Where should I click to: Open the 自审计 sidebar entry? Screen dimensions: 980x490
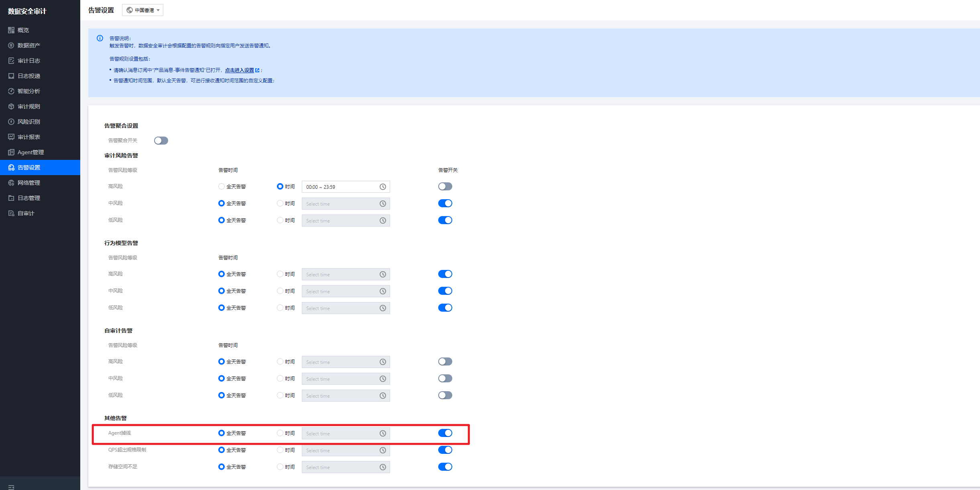tap(26, 213)
